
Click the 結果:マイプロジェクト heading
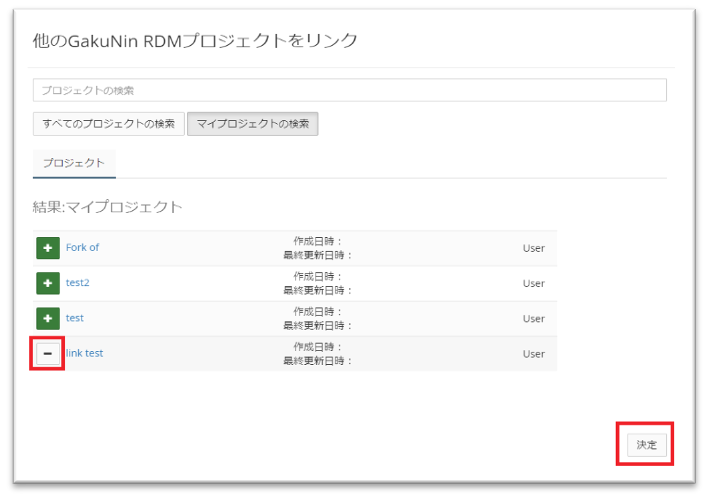pos(107,207)
